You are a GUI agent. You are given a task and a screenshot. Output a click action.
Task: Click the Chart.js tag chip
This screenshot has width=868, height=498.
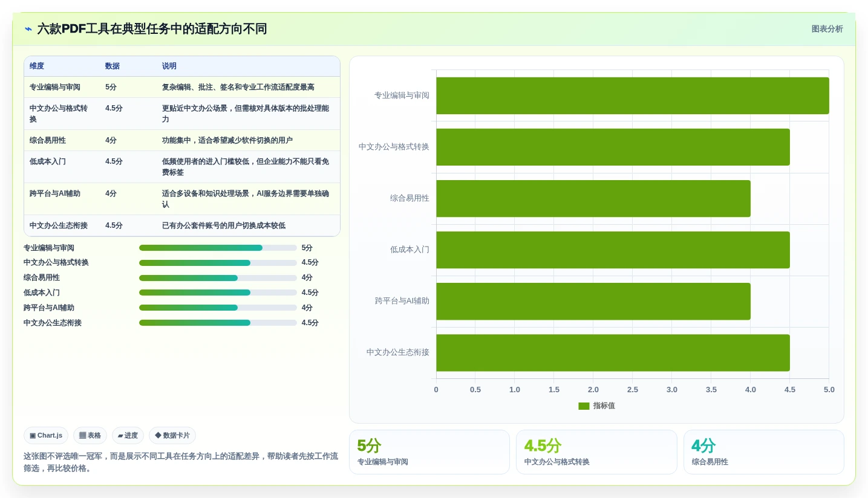click(x=46, y=435)
